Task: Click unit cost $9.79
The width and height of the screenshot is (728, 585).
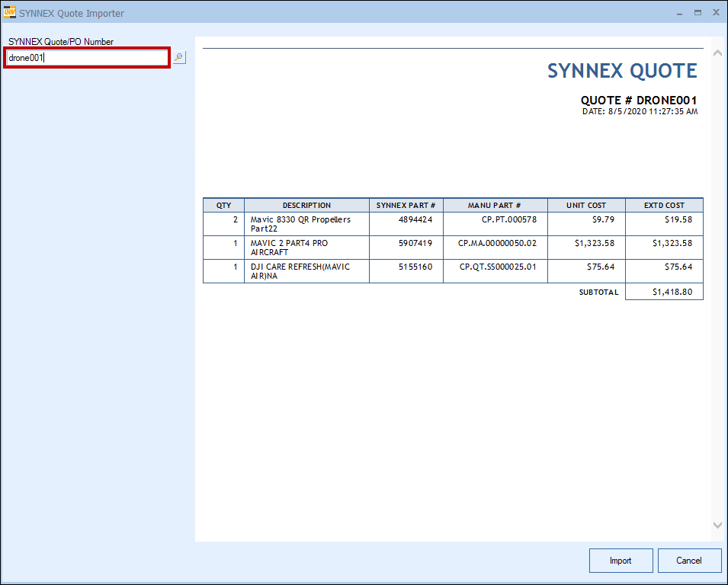Action: pyautogui.click(x=603, y=219)
